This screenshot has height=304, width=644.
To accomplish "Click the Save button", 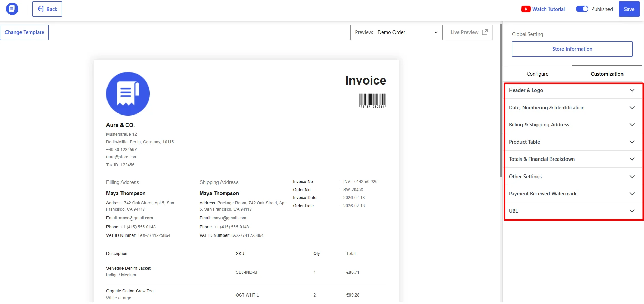I will point(629,9).
